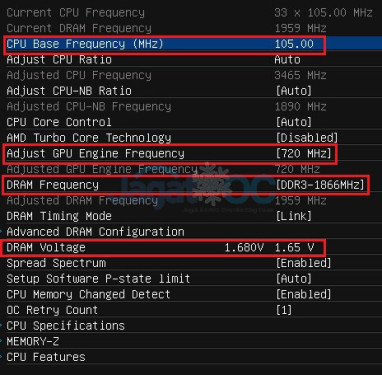Select the CPU Base Frequency (MHz) row
Viewport: 382px width, 375px height.
click(x=191, y=44)
